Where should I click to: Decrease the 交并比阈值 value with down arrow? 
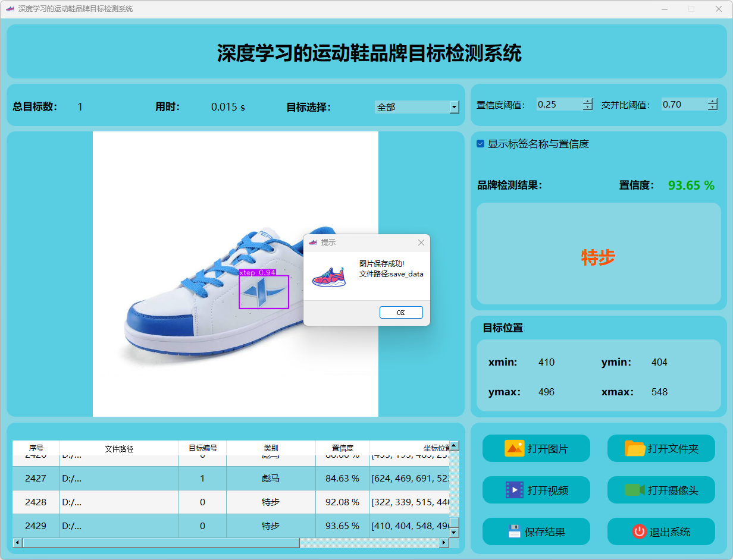(713, 108)
